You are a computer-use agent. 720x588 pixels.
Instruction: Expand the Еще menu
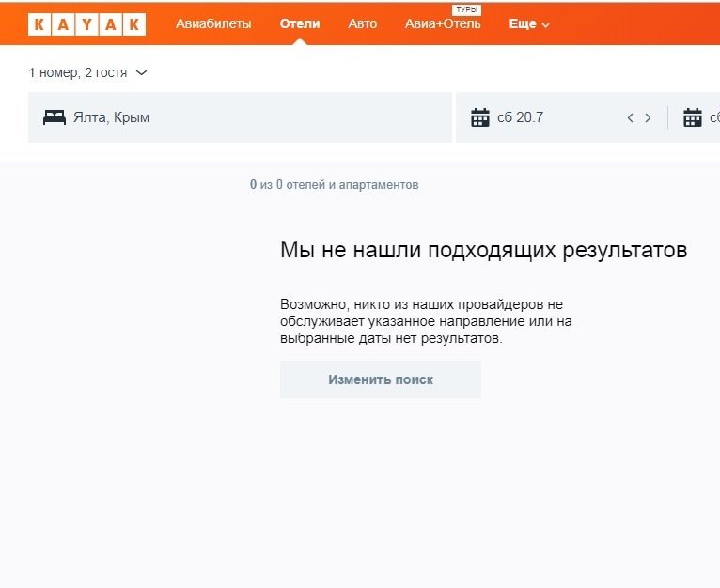point(528,23)
